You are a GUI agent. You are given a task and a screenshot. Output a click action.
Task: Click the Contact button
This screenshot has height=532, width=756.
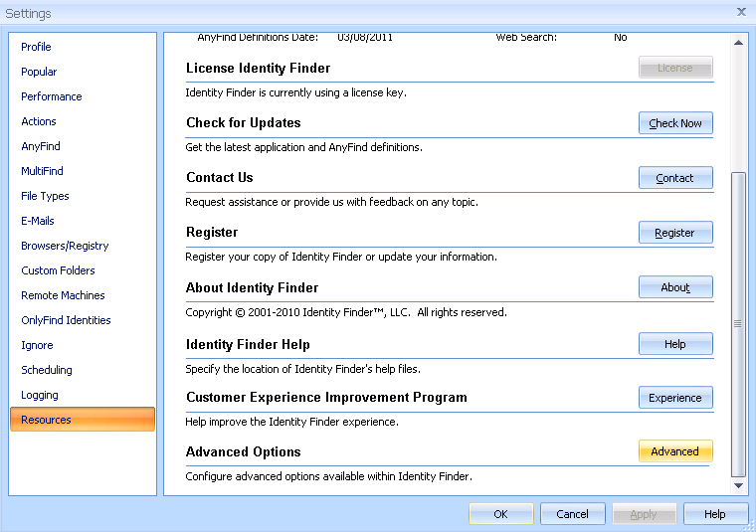675,178
